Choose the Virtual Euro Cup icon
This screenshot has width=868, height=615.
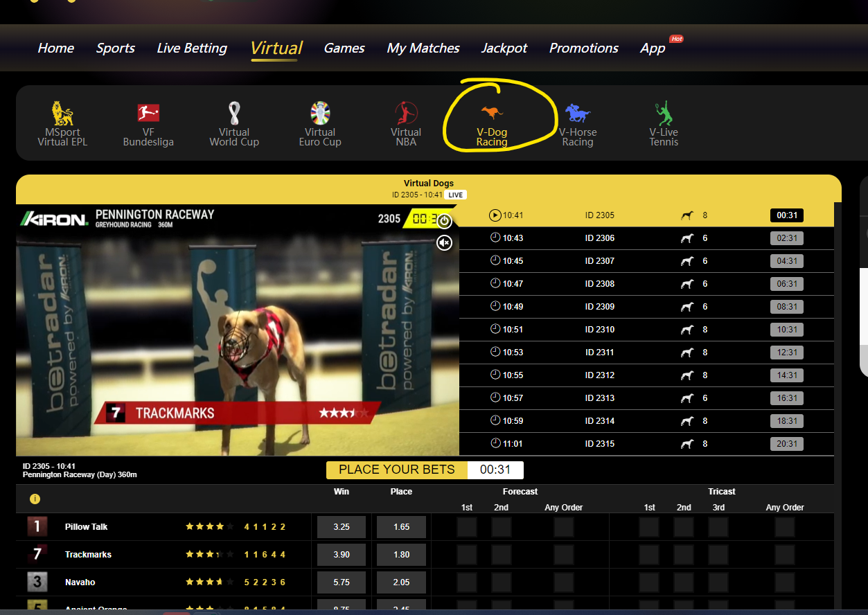click(320, 113)
